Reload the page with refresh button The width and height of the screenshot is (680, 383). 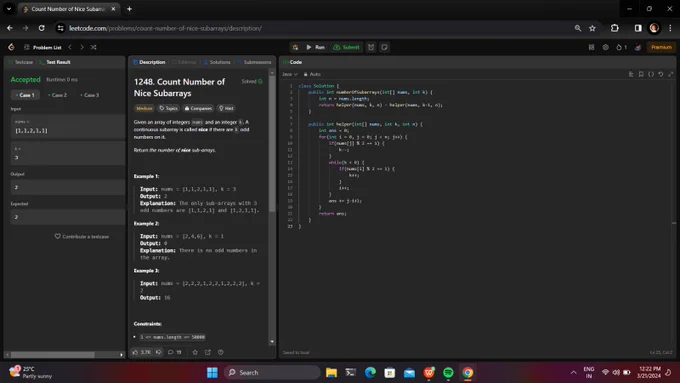(41, 28)
